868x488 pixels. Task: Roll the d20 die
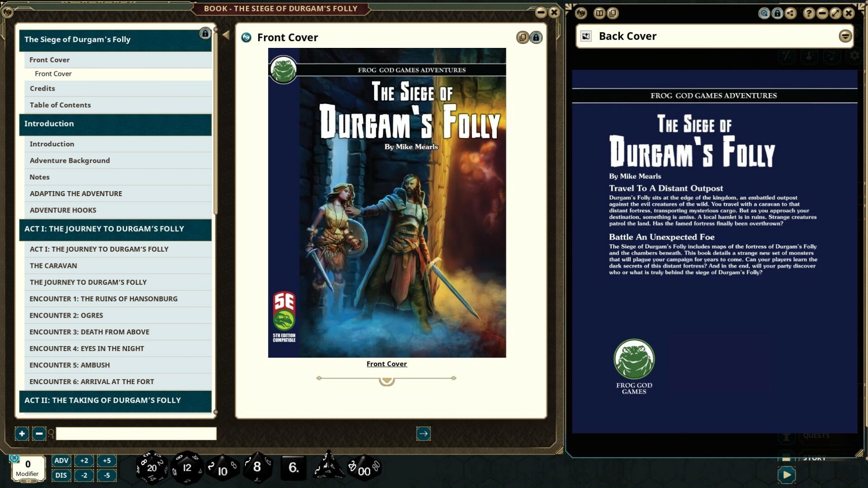pos(152,468)
